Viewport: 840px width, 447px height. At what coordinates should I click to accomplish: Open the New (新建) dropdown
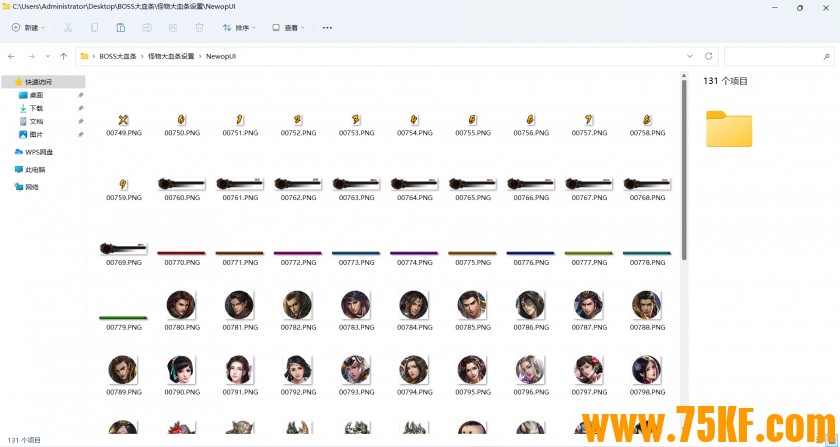pos(28,27)
